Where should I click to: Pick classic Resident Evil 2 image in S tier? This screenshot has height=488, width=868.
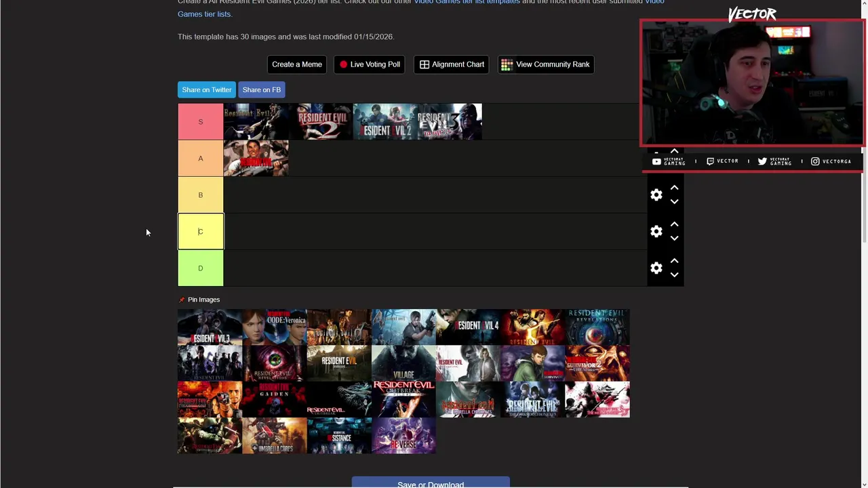pos(320,122)
